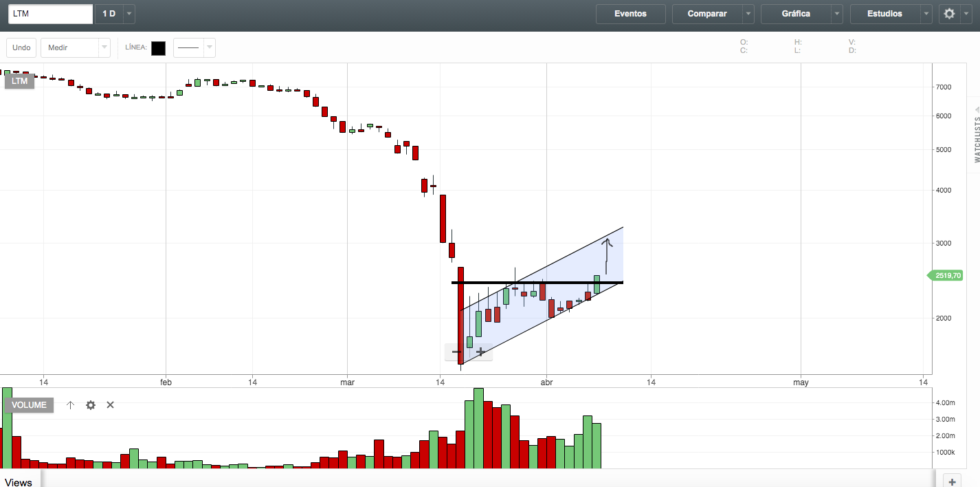
Task: Select the Views tab
Action: click(x=19, y=481)
